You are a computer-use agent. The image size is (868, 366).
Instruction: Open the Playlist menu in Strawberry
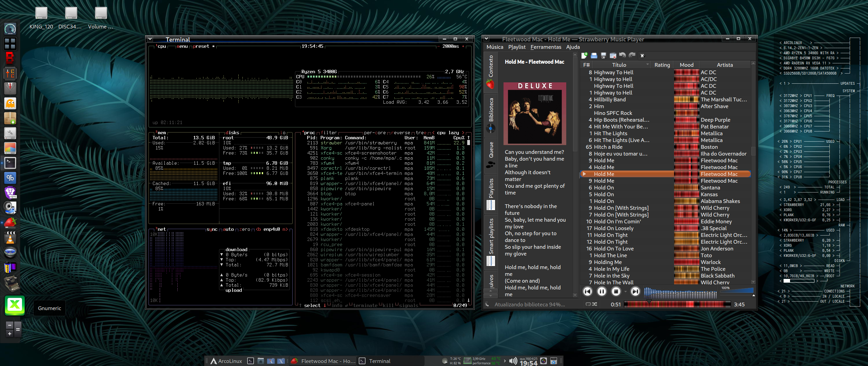[517, 47]
